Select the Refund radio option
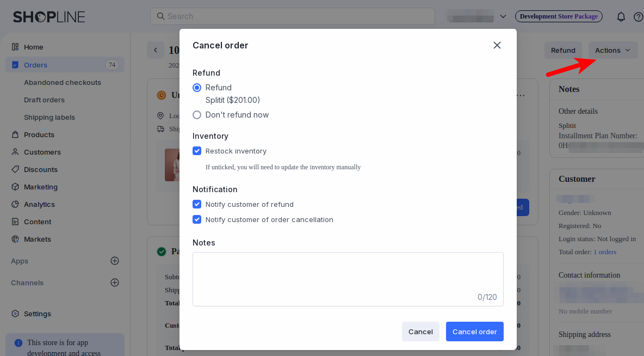Screen dimensions: 644x356 197,88
